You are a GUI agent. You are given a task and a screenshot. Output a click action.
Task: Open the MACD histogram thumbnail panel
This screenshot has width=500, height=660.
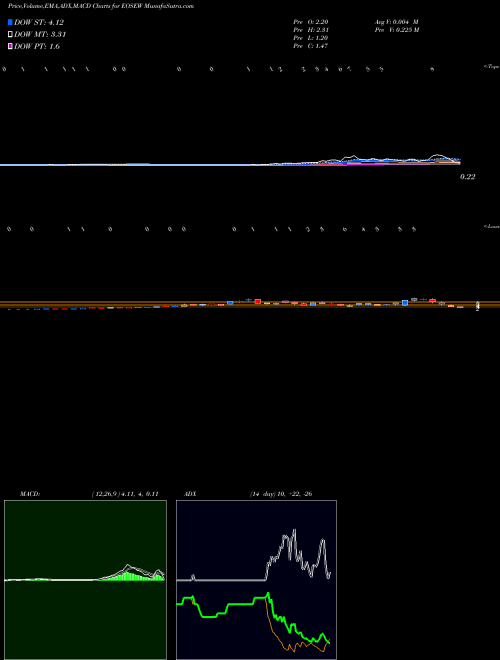coord(85,580)
